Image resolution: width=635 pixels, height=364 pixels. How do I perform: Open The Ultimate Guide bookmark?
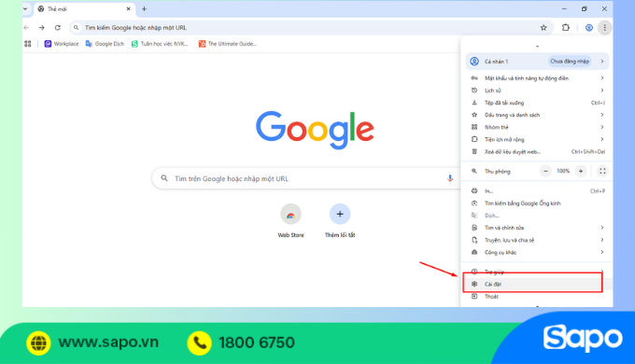click(x=228, y=44)
